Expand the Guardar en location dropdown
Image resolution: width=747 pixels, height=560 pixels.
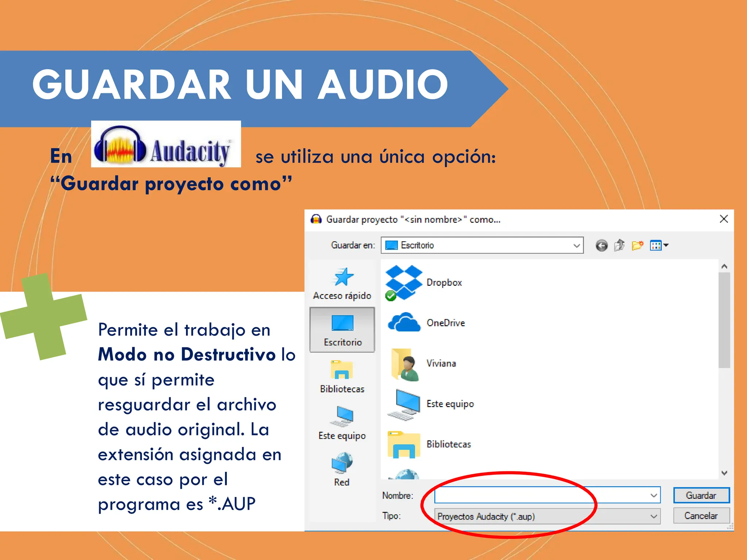point(576,245)
